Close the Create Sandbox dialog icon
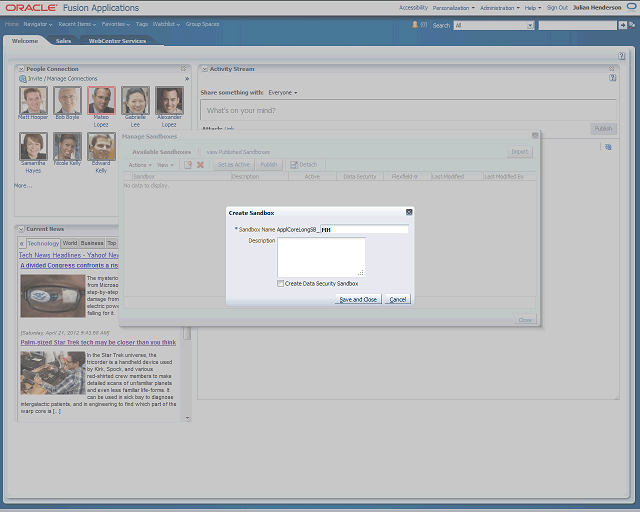 [409, 212]
